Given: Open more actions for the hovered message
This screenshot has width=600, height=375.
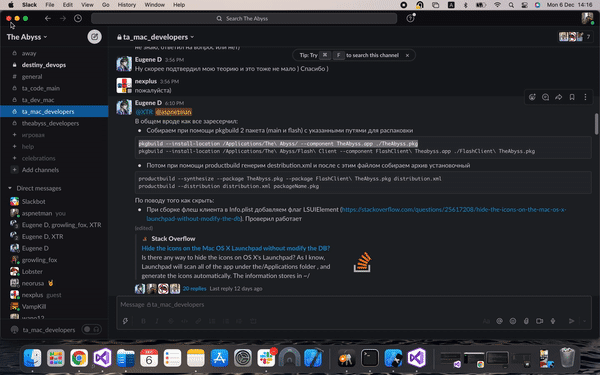Looking at the screenshot, I should pyautogui.click(x=585, y=97).
